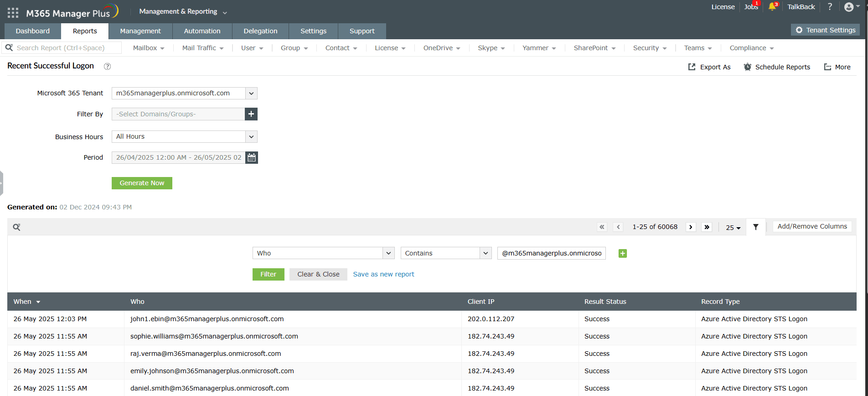Change rows per page from 25
The height and width of the screenshot is (396, 868).
click(733, 227)
